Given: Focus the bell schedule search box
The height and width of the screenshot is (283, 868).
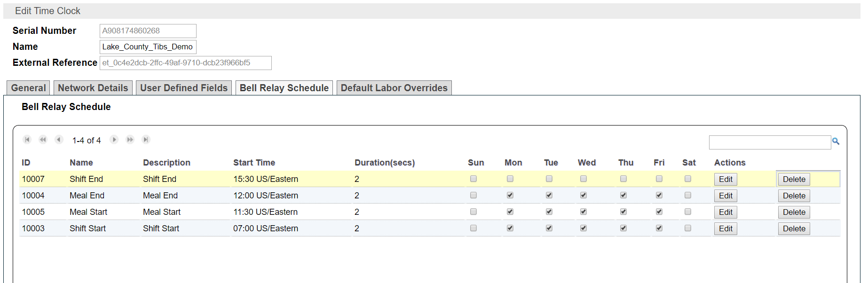Looking at the screenshot, I should [770, 142].
